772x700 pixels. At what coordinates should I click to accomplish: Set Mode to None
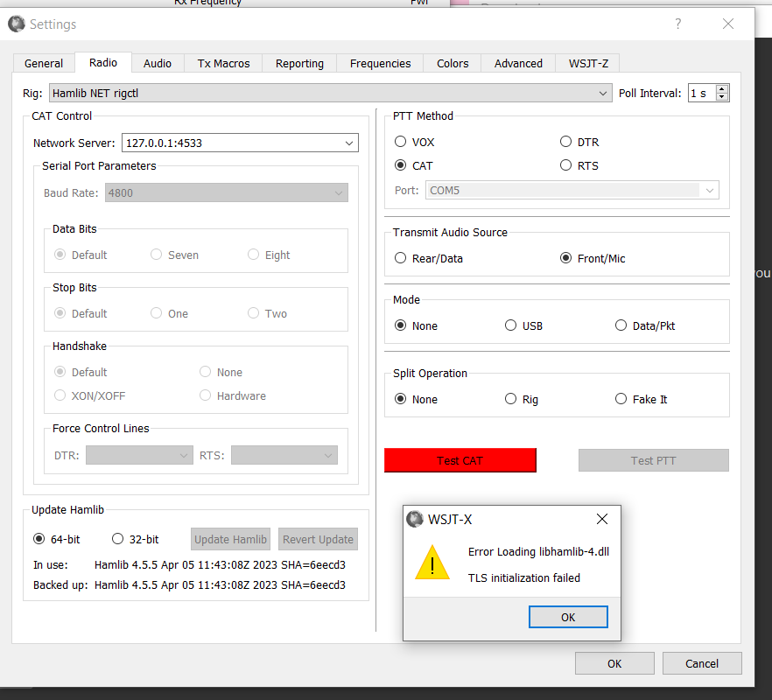[x=416, y=325]
